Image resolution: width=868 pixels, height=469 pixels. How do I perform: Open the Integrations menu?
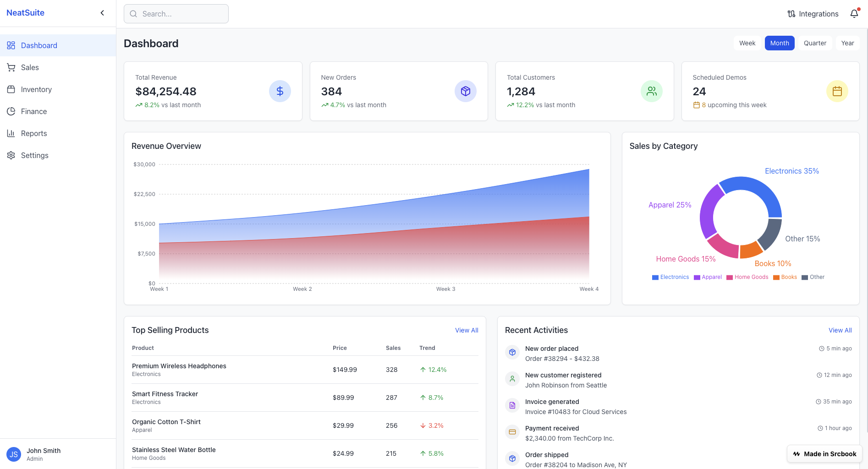point(813,14)
